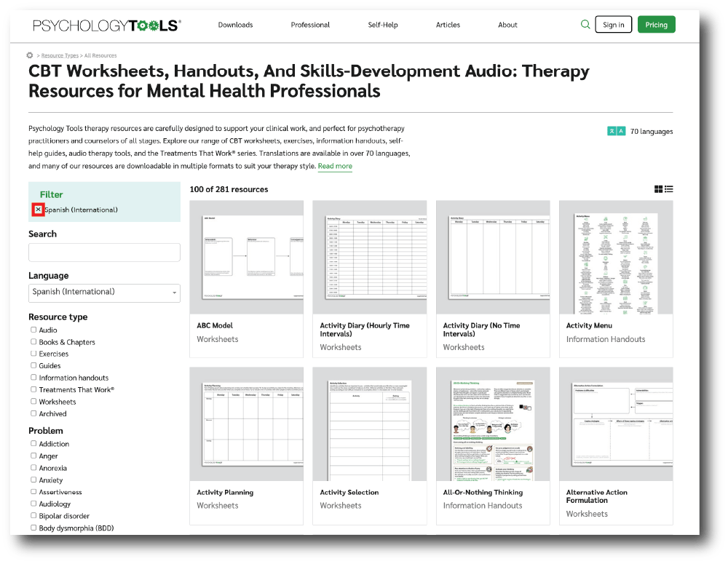Open the Downloads menu
Viewport: 728px width, 564px height.
point(235,25)
